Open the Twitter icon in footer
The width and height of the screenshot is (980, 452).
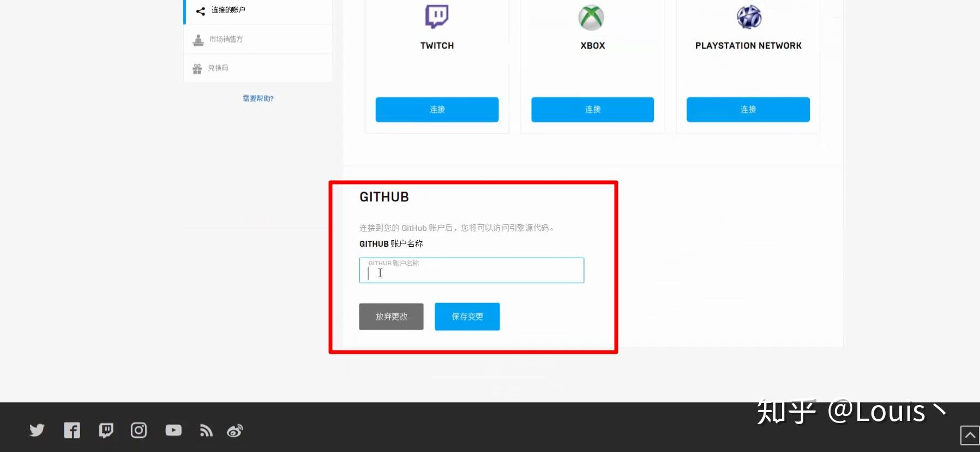click(x=37, y=430)
